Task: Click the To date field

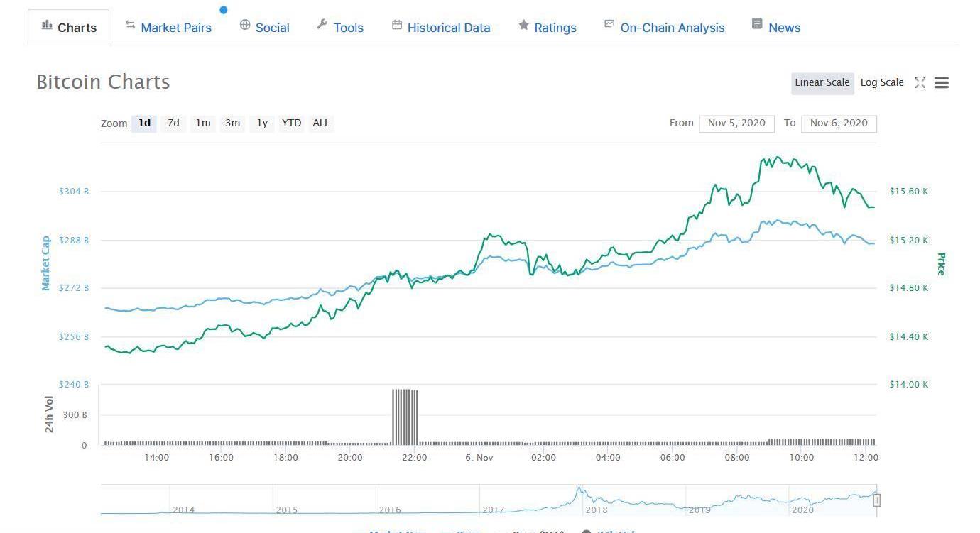Action: 839,123
